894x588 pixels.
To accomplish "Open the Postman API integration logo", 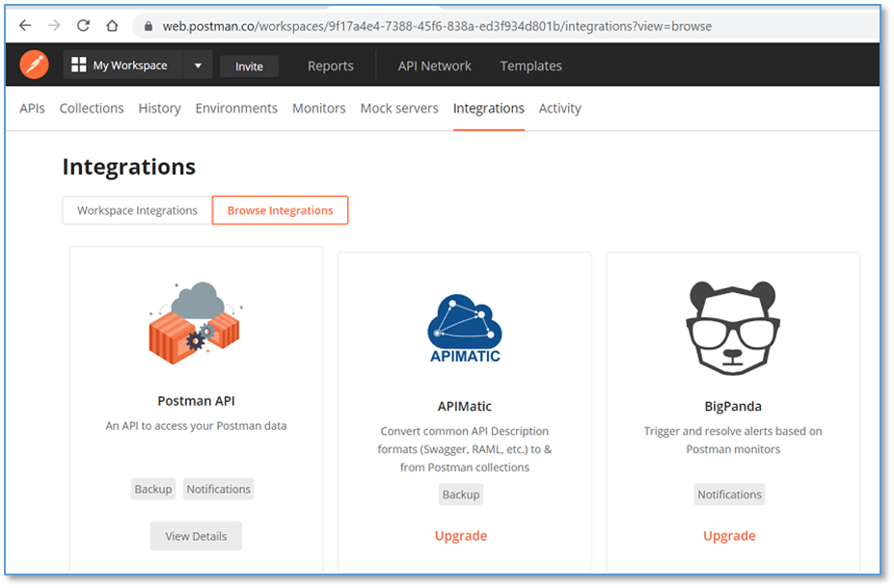I will (195, 323).
